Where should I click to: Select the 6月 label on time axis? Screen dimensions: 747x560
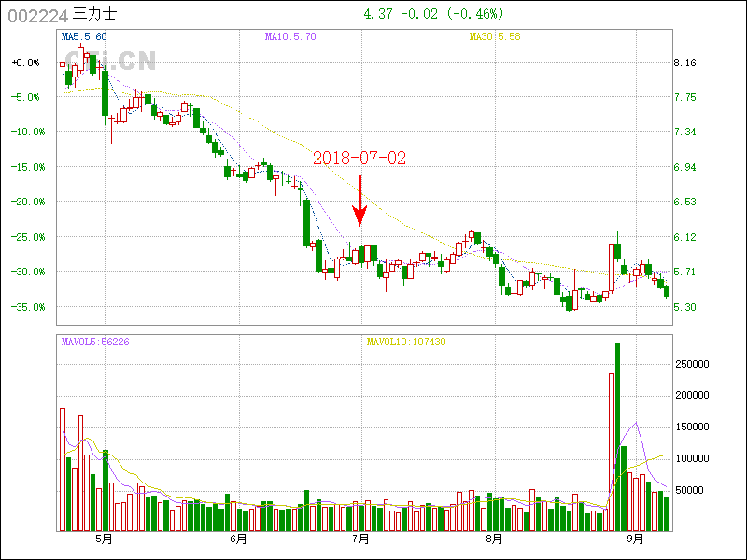coord(238,539)
